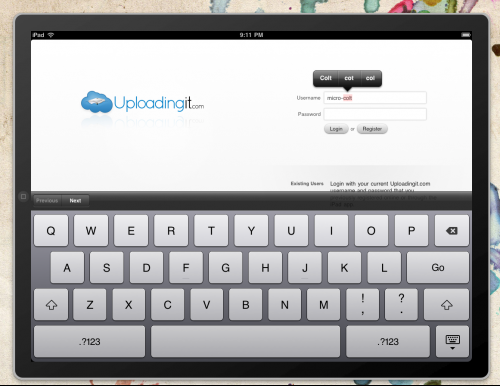
Task: Tap the H key
Action: tap(265, 268)
